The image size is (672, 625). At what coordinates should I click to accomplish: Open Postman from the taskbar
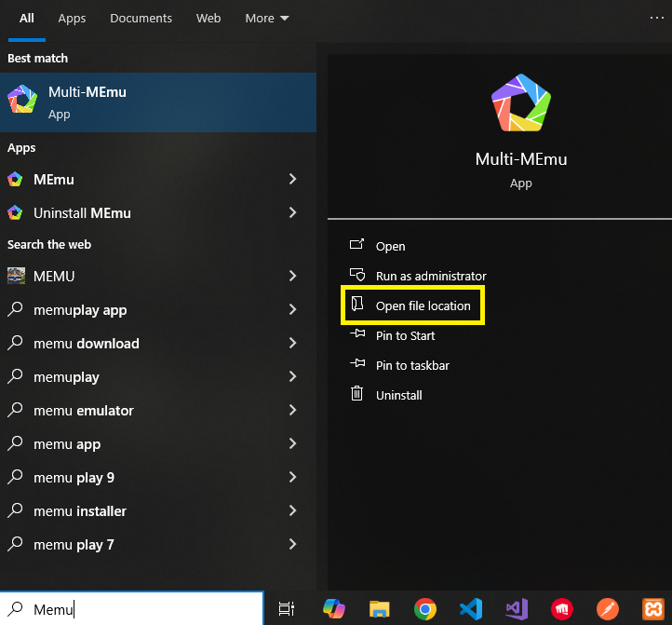click(x=607, y=609)
